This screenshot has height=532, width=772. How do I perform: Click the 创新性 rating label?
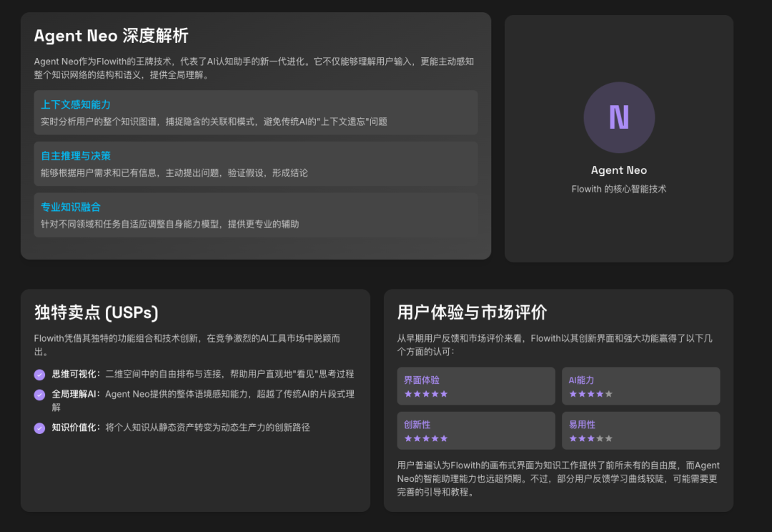pos(417,425)
